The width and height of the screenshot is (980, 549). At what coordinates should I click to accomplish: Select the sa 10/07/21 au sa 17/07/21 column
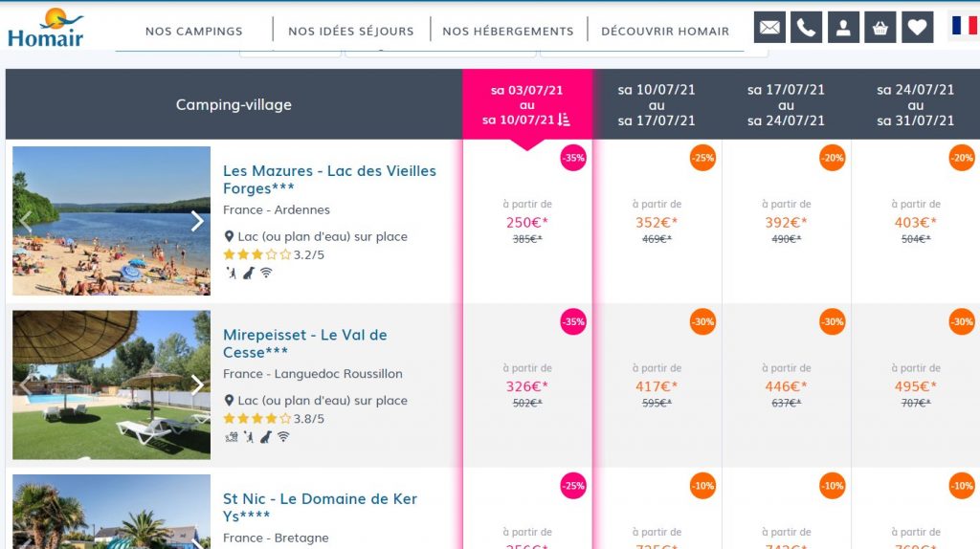point(657,105)
